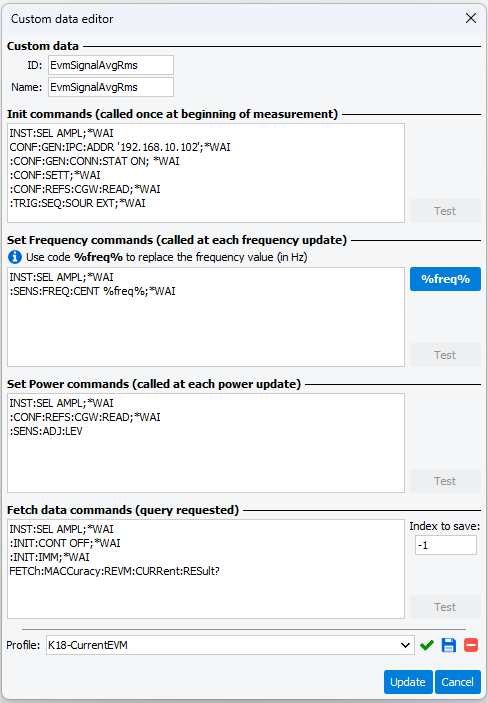Click inside Fetch data commands text area
Image resolution: width=488 pixels, height=703 pixels.
point(206,569)
